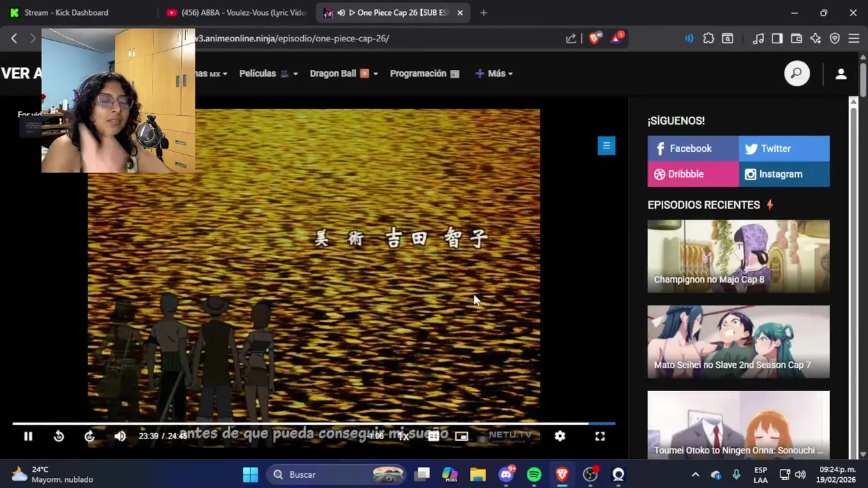Expand the Películas menu
The width and height of the screenshot is (868, 488).
coord(269,73)
